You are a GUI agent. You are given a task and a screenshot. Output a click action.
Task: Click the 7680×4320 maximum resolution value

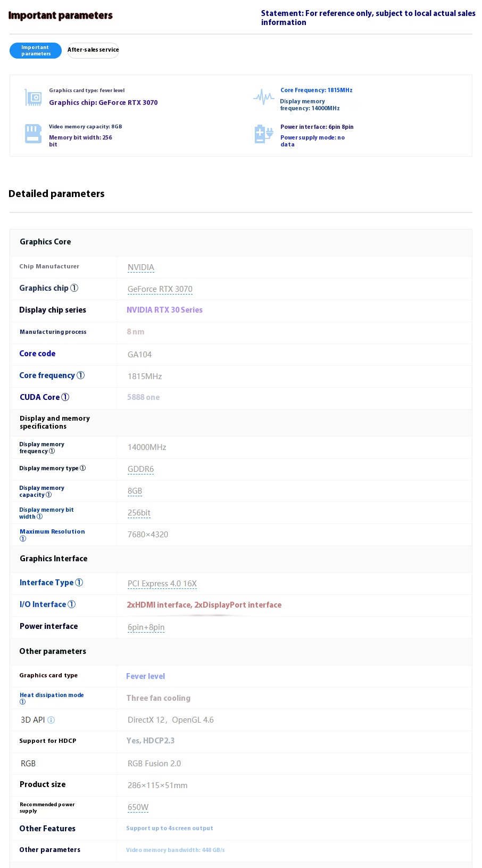tap(148, 535)
